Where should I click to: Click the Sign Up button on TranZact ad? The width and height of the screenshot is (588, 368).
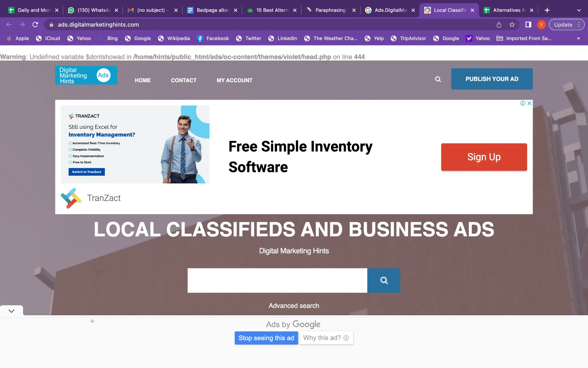pyautogui.click(x=484, y=156)
